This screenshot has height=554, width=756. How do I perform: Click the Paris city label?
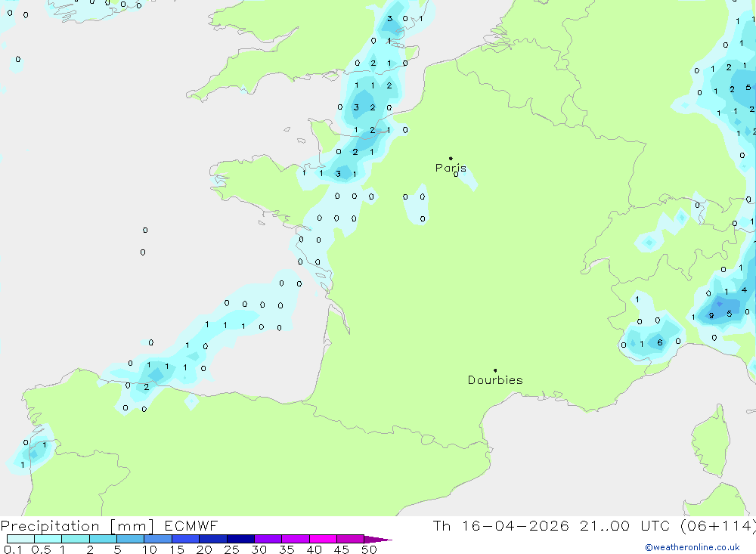coord(451,168)
